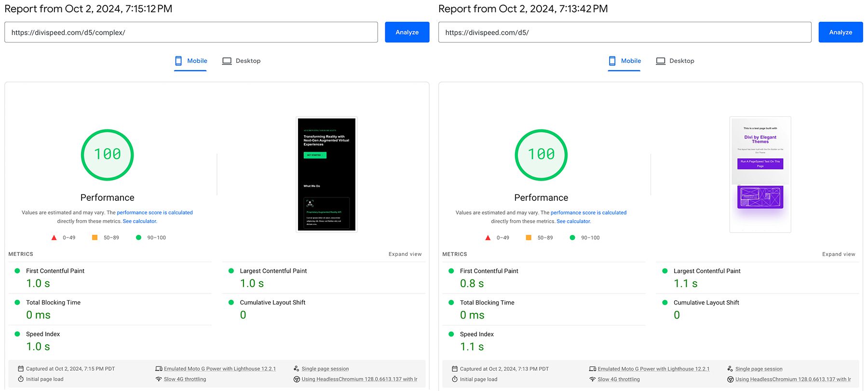Screen dimensions: 868x391
Task: Click 'Captured at Oct 2, 2024, 7:13 PM PDT' text
Action: pyautogui.click(x=504, y=369)
